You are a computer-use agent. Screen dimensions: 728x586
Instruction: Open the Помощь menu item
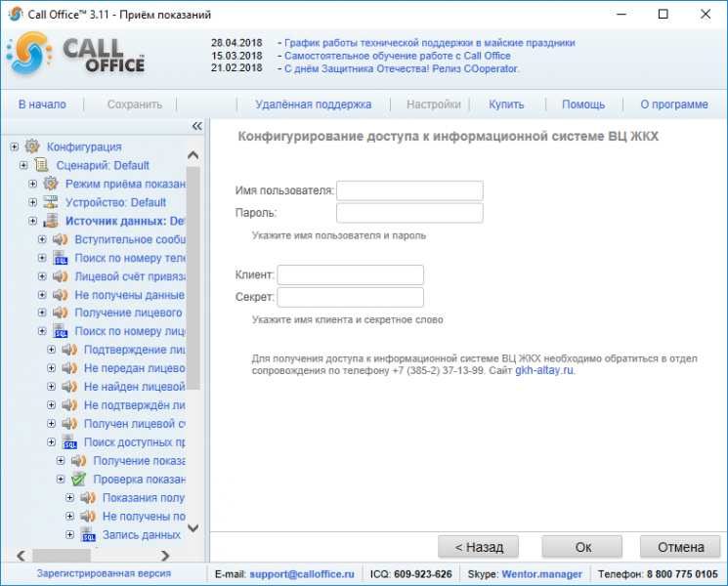point(583,105)
